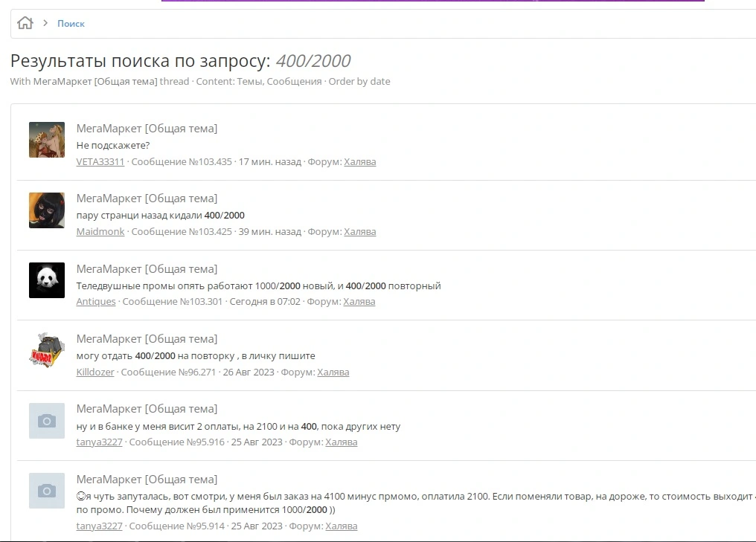Open Халява forum link for message №103.301

coord(359,302)
